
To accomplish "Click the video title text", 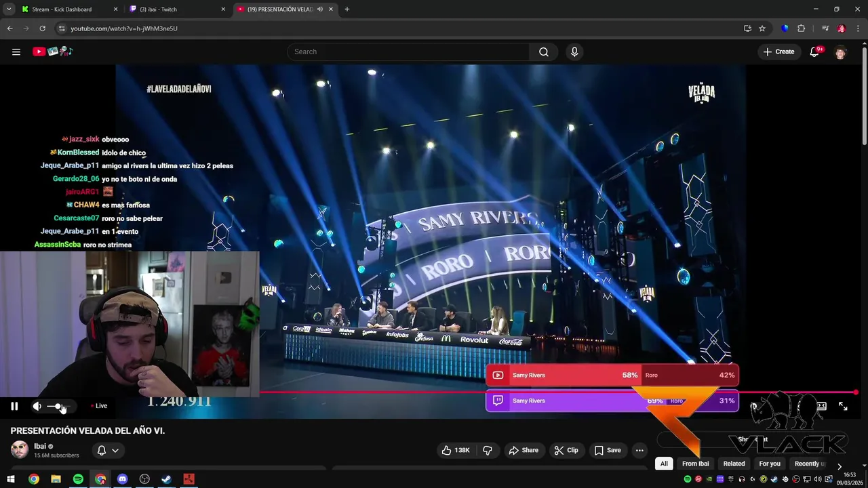I will (x=87, y=430).
